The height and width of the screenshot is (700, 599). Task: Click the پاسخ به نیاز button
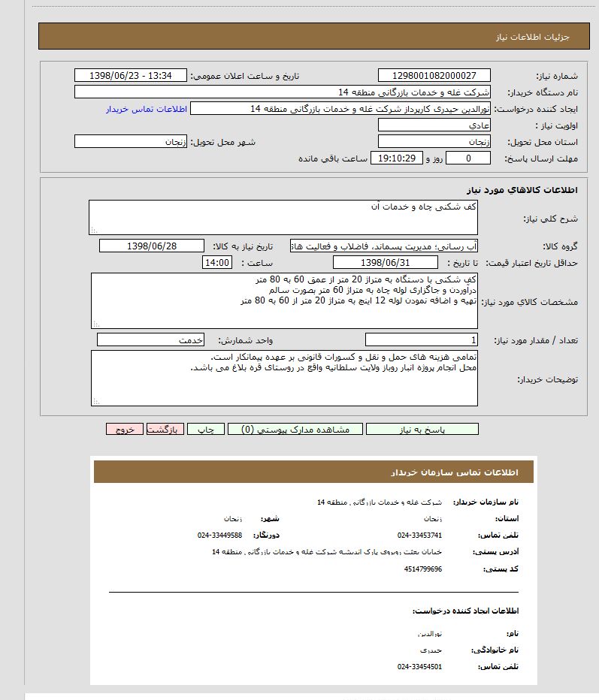pyautogui.click(x=422, y=430)
